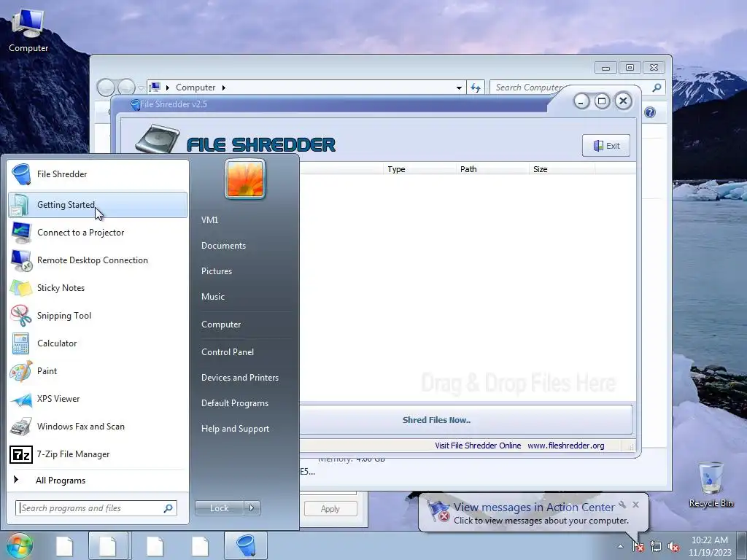Launch 7-Zip File Manager icon

(21, 454)
